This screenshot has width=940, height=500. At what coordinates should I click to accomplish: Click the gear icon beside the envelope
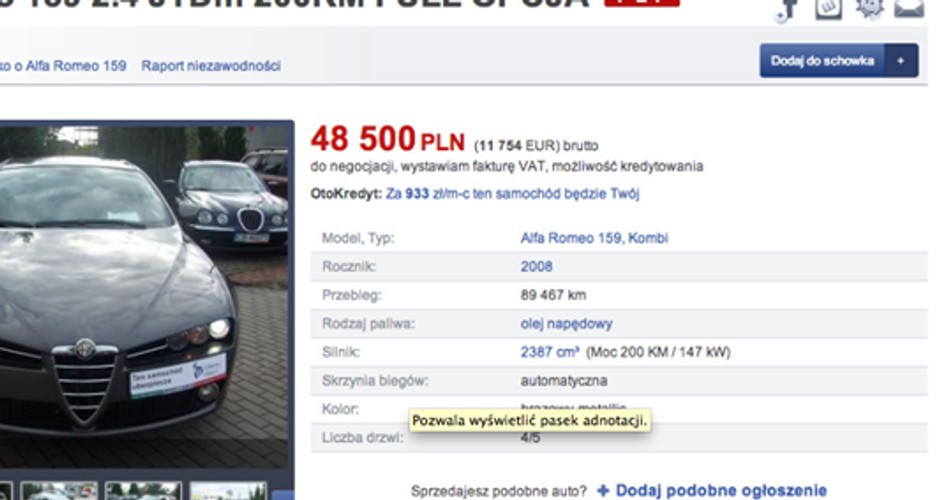[870, 8]
